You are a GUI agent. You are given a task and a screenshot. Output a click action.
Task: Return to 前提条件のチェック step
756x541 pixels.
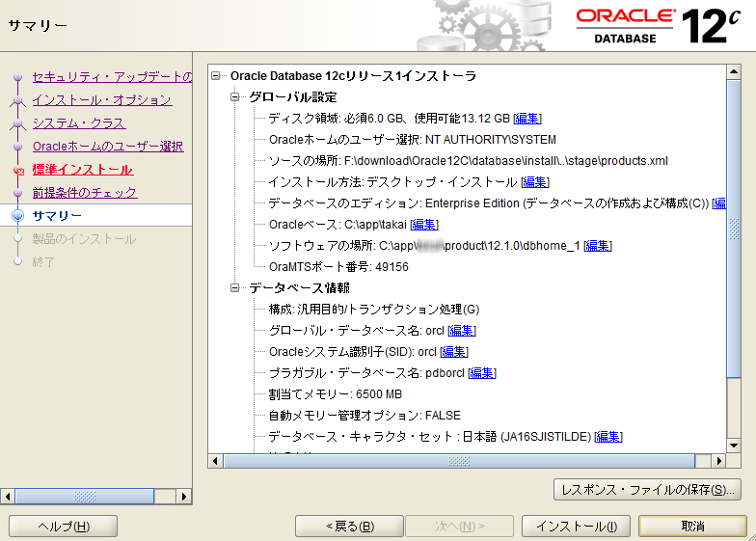pyautogui.click(x=85, y=193)
